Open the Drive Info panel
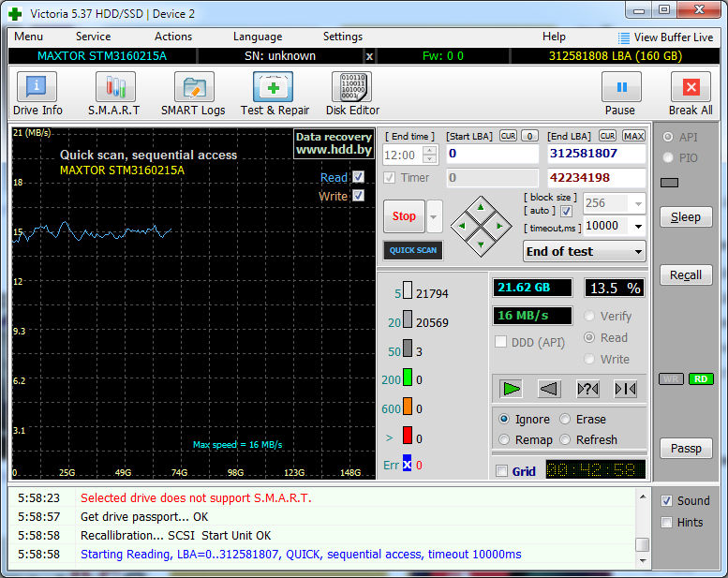The height and width of the screenshot is (578, 728). click(37, 87)
